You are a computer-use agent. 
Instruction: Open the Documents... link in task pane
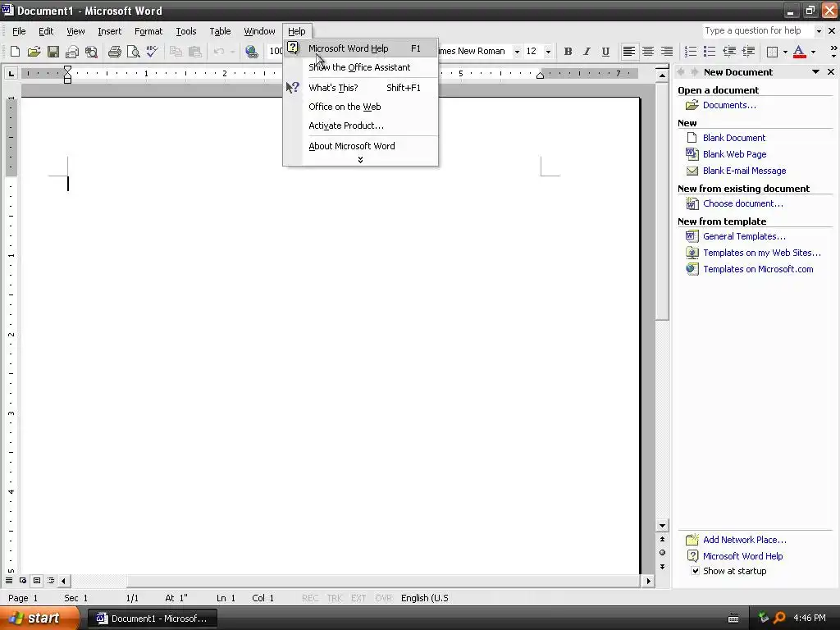tap(729, 105)
